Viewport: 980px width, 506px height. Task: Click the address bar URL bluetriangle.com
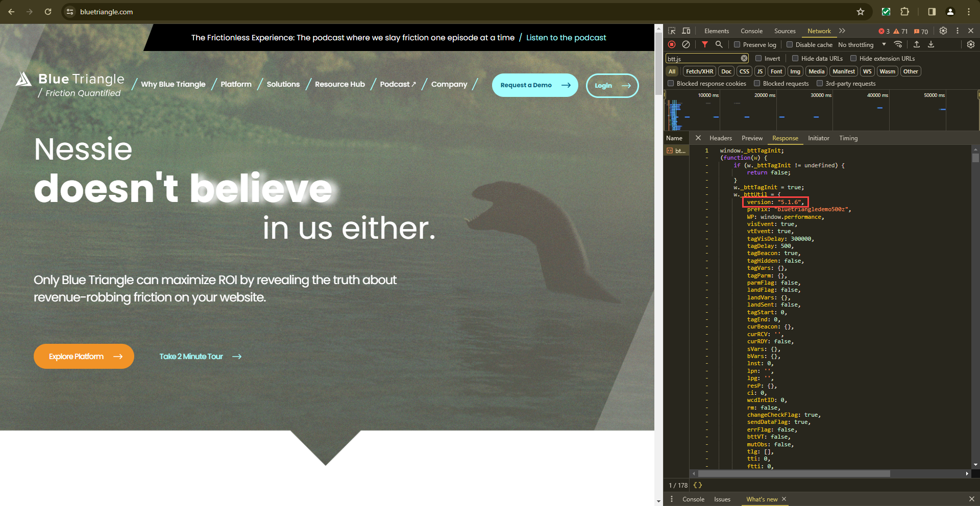(106, 12)
